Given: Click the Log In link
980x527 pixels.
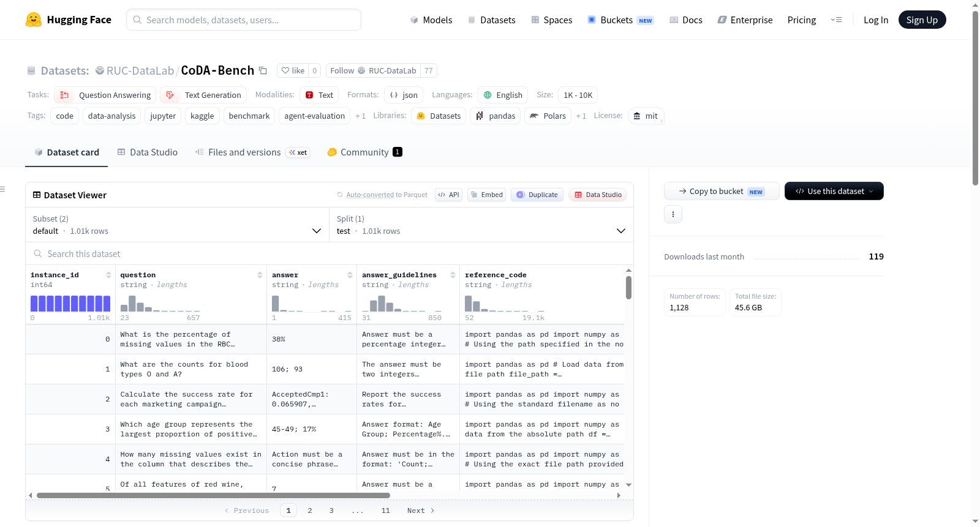Looking at the screenshot, I should 876,20.
